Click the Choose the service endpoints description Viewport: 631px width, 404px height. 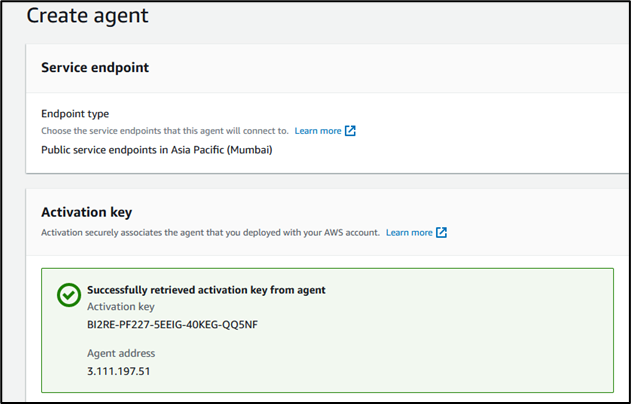pos(165,131)
